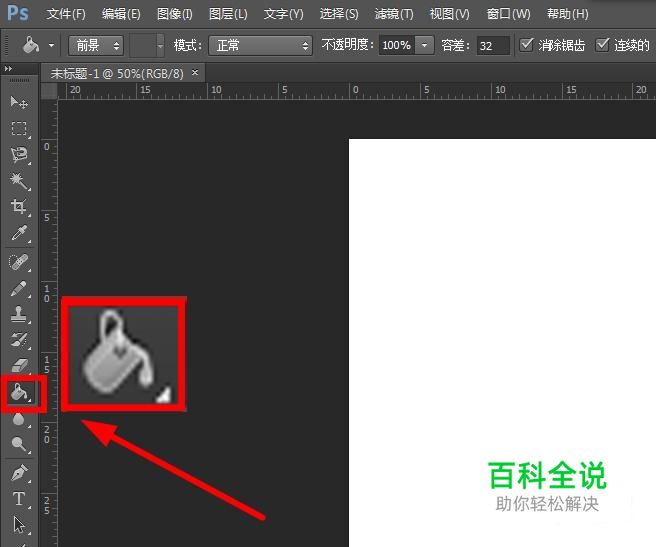Click the 容差 value field 32

coord(493,45)
